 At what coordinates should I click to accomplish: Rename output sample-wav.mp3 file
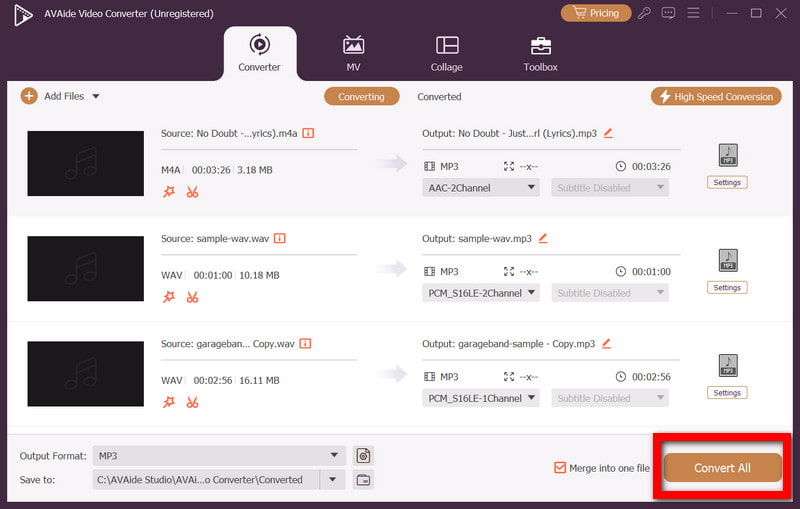[543, 238]
